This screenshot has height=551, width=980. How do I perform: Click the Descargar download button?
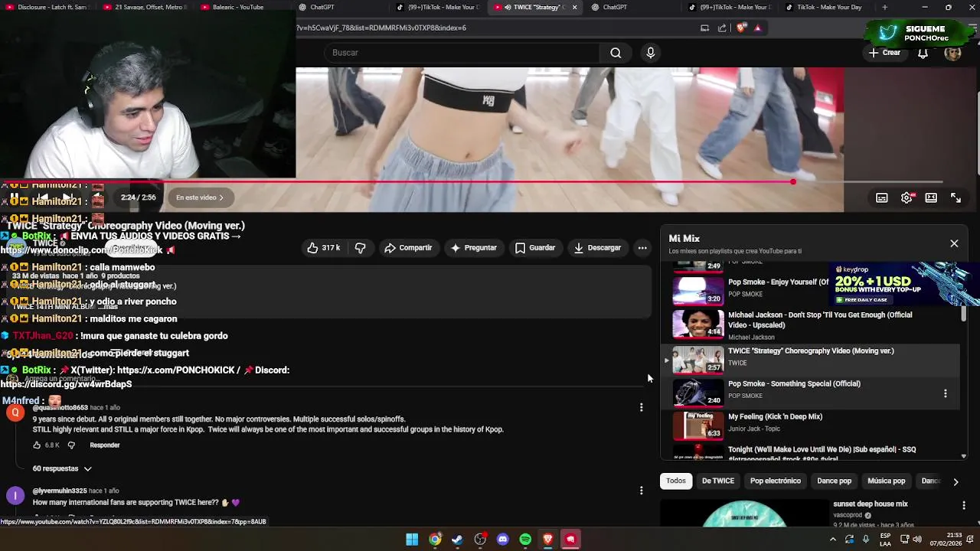point(597,248)
